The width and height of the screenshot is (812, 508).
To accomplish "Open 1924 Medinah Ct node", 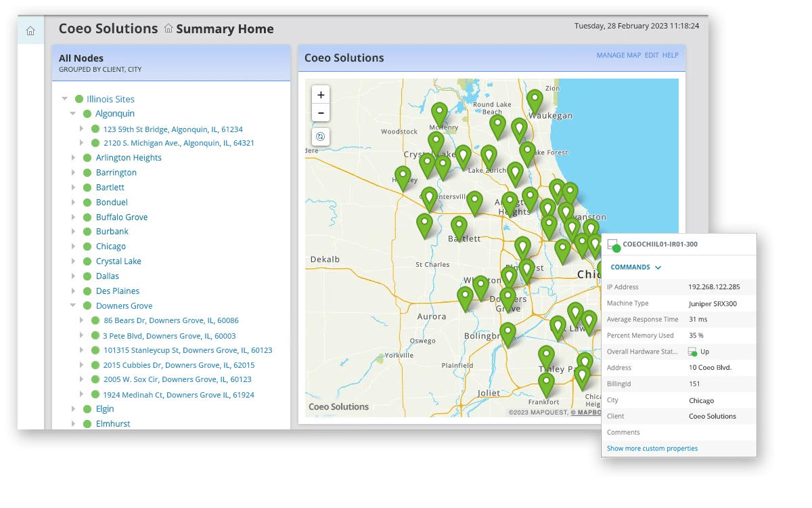I will click(179, 395).
